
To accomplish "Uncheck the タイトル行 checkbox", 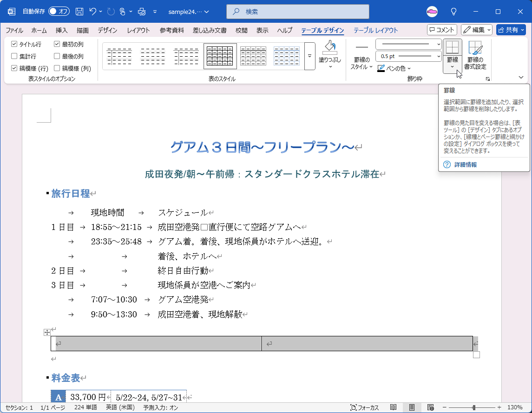I will click(x=14, y=44).
